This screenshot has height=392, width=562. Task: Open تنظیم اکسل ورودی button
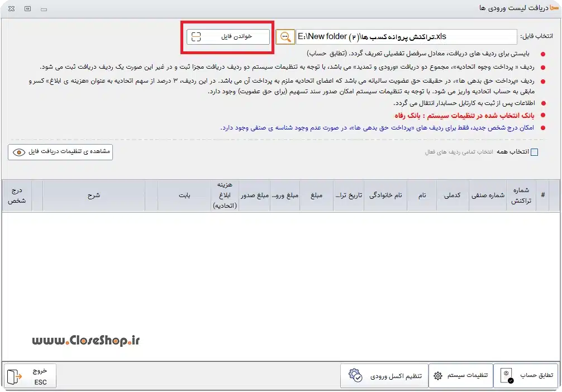coord(384,375)
